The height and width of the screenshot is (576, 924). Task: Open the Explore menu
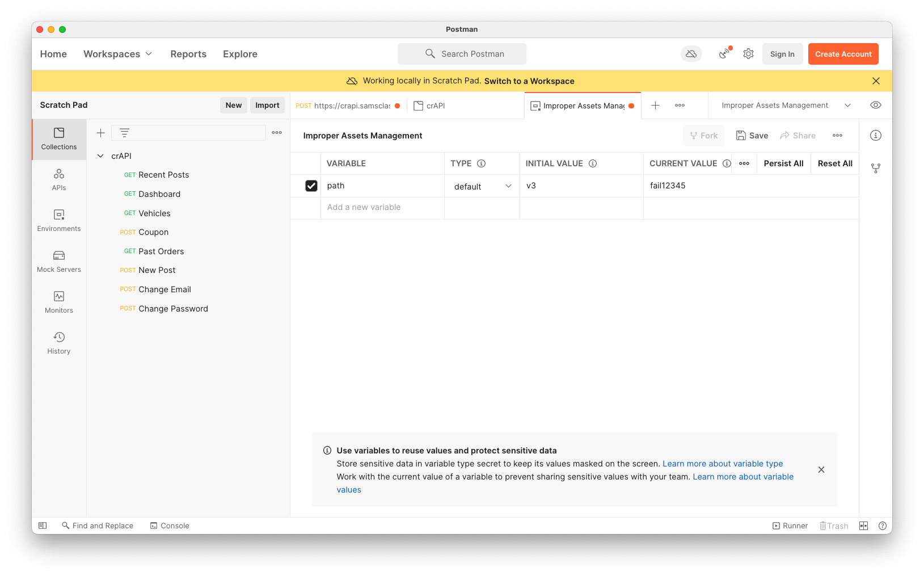coord(240,54)
